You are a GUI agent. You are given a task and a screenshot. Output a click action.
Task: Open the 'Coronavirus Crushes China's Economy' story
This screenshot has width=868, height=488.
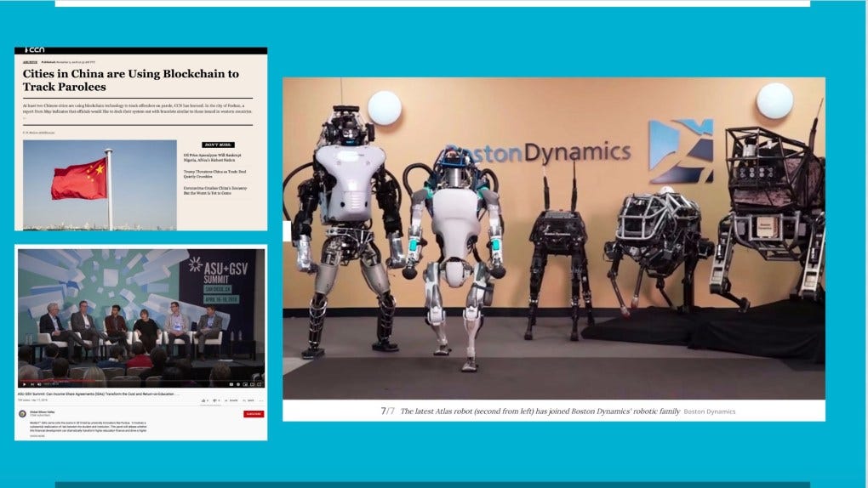214,190
